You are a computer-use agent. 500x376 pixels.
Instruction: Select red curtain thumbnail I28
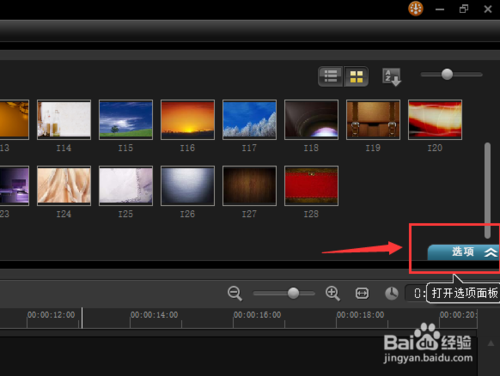311,186
